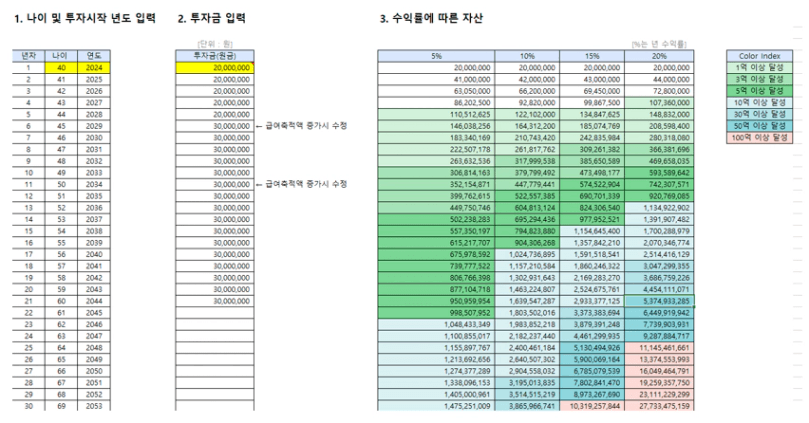Click the value 242,835,984
This screenshot has width=809, height=423.
[592, 138]
